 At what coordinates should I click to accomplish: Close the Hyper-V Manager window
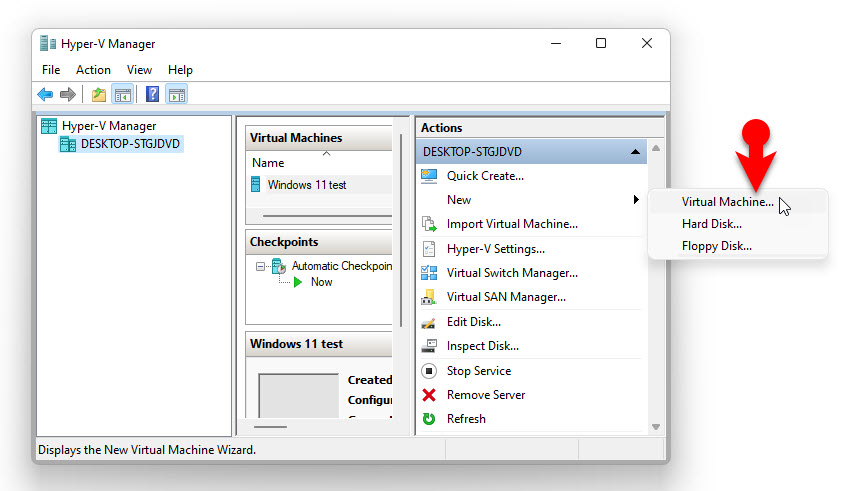click(x=647, y=43)
